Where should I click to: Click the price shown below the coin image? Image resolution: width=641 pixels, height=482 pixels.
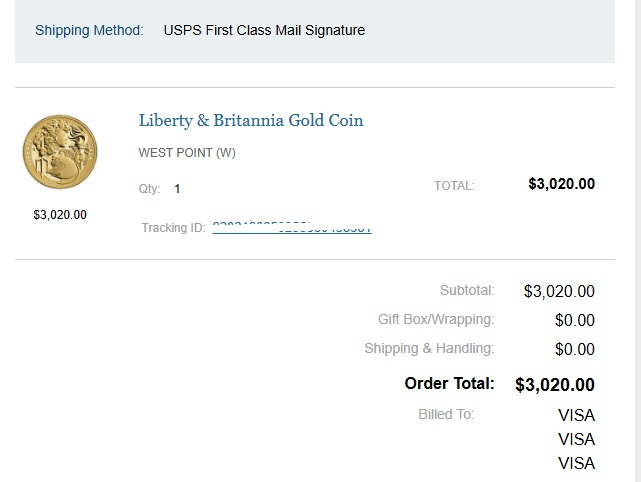click(60, 215)
